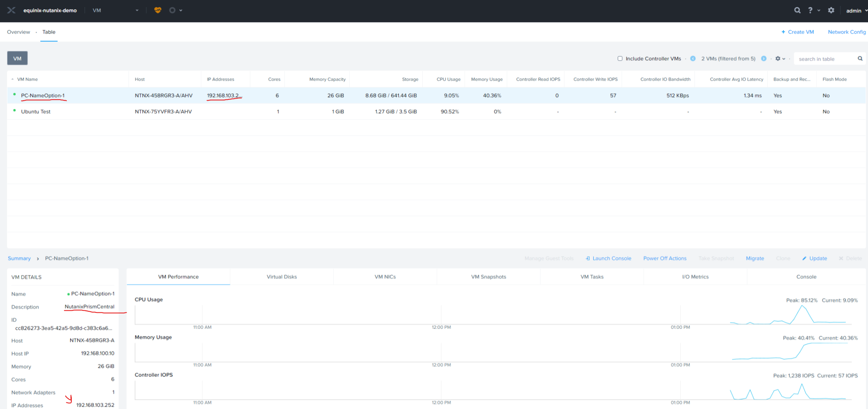Image resolution: width=868 pixels, height=409 pixels.
Task: Click Migrate action
Action: 755,258
